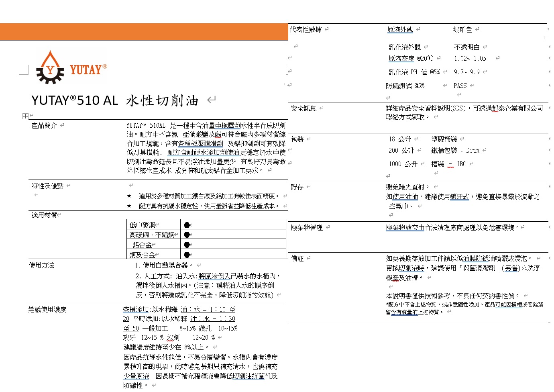Click the "乳化液 PH 值 @5%" label
The image size is (554, 392).
tap(414, 72)
